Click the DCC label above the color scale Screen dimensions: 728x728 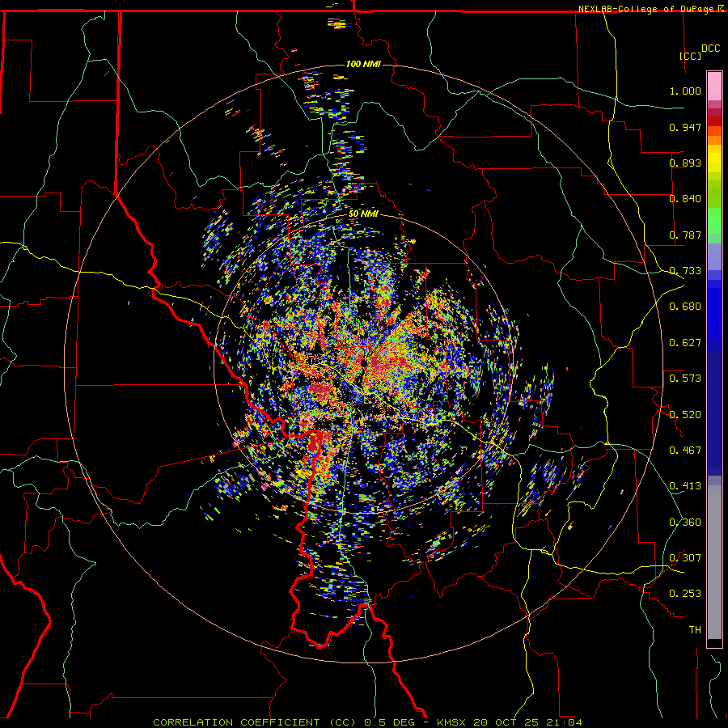pyautogui.click(x=711, y=49)
